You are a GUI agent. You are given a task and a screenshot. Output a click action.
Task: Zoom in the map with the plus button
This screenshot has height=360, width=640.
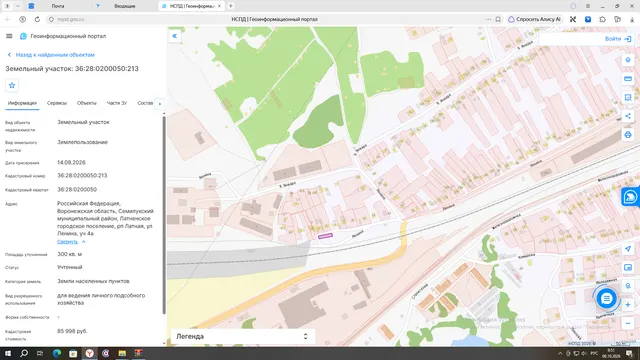(x=628, y=304)
